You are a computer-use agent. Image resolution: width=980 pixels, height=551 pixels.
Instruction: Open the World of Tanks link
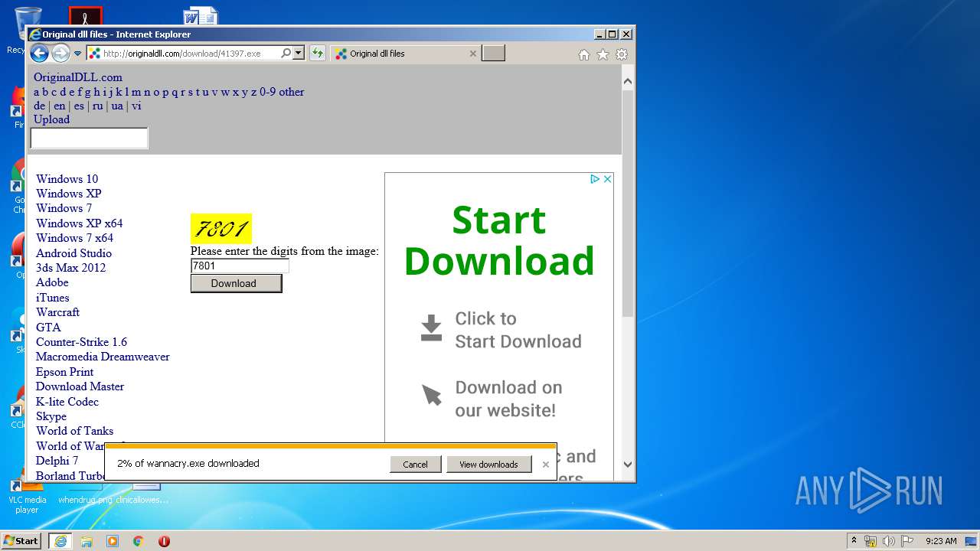[74, 431]
